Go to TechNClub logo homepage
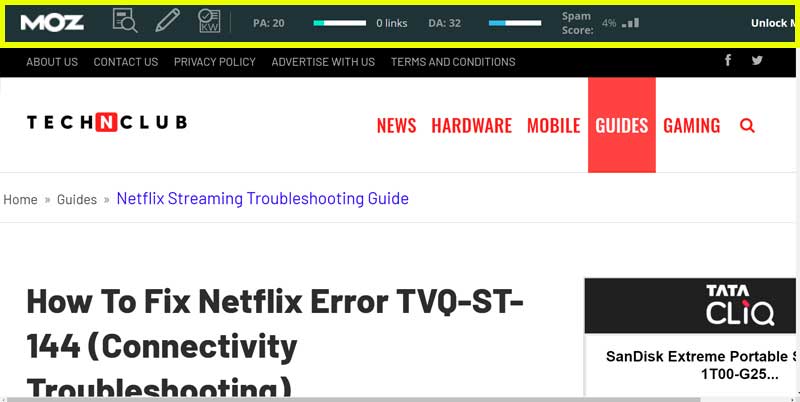 point(107,122)
